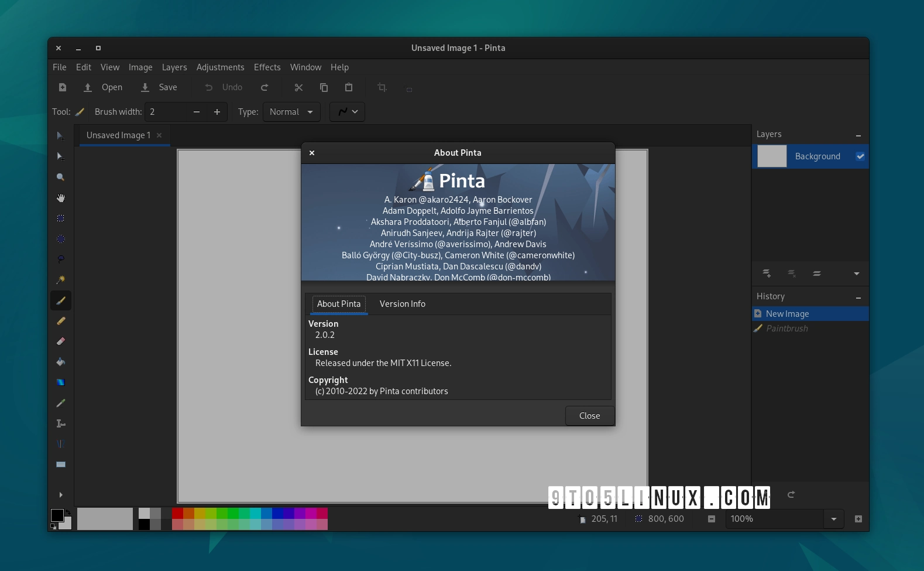The image size is (924, 571).
Task: Click the Paste clipboard icon
Action: coord(349,87)
